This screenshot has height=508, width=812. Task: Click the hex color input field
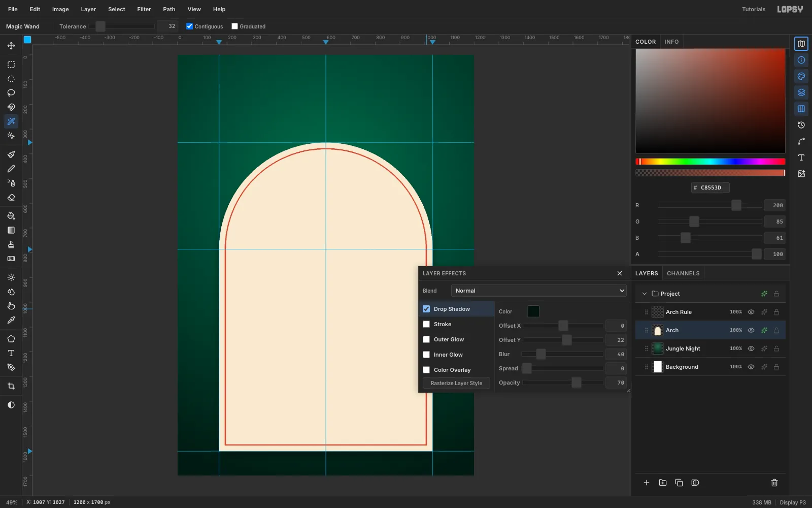[710, 187]
